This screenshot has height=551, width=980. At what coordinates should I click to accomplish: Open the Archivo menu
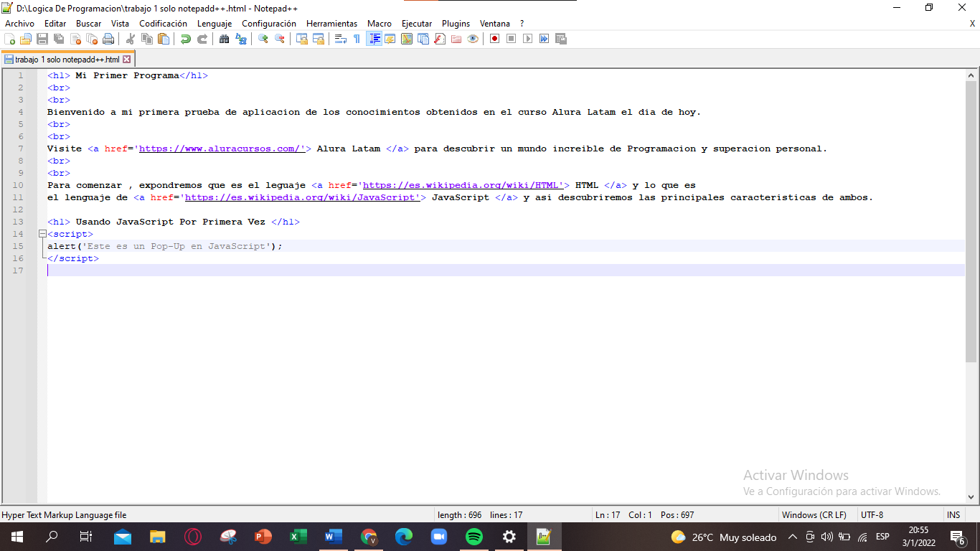pos(19,24)
